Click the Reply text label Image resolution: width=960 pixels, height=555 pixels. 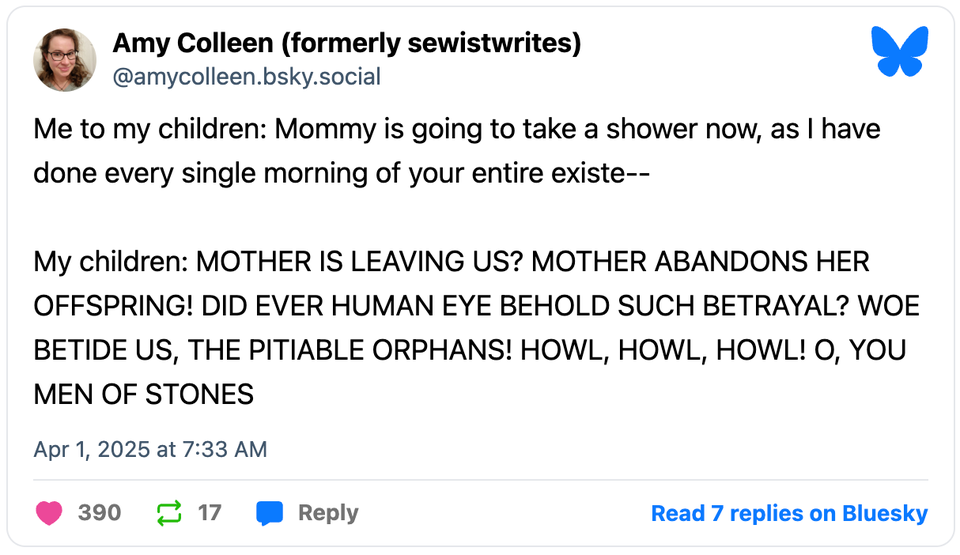[x=328, y=513]
